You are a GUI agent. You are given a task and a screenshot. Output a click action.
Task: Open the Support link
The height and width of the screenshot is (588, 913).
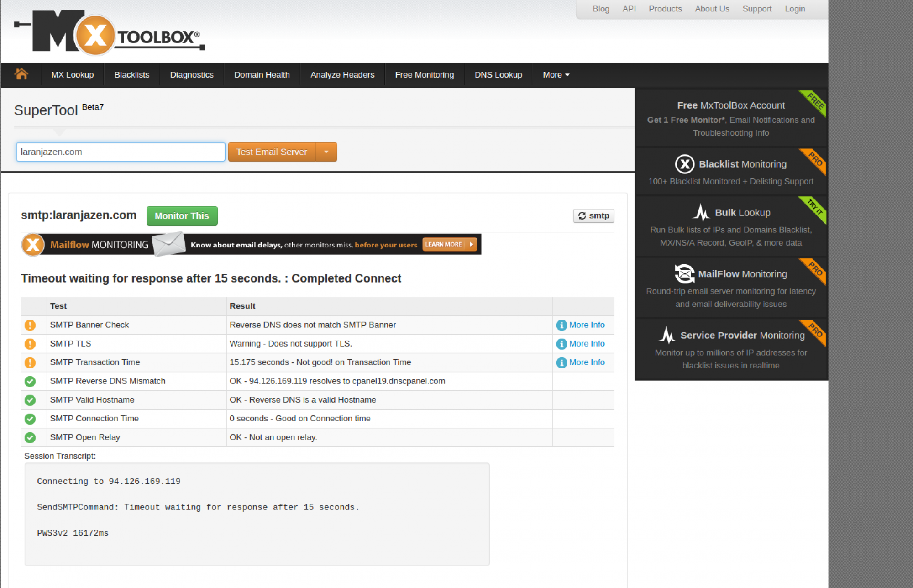(x=757, y=9)
